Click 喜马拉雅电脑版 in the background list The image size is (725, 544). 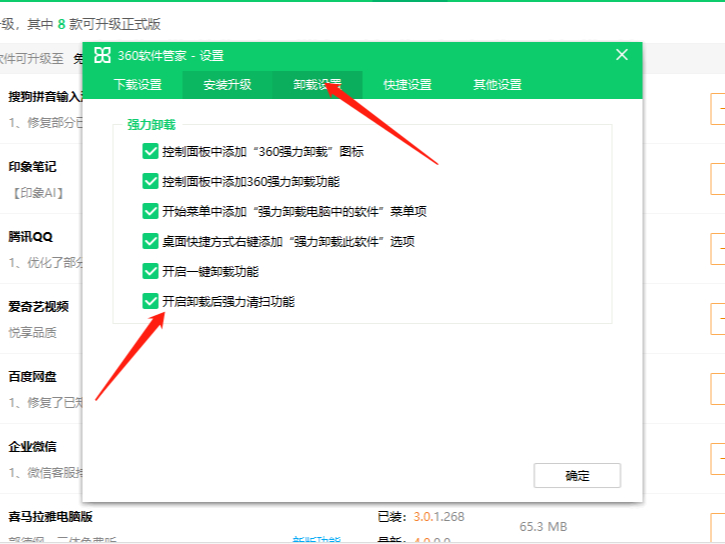[50, 516]
